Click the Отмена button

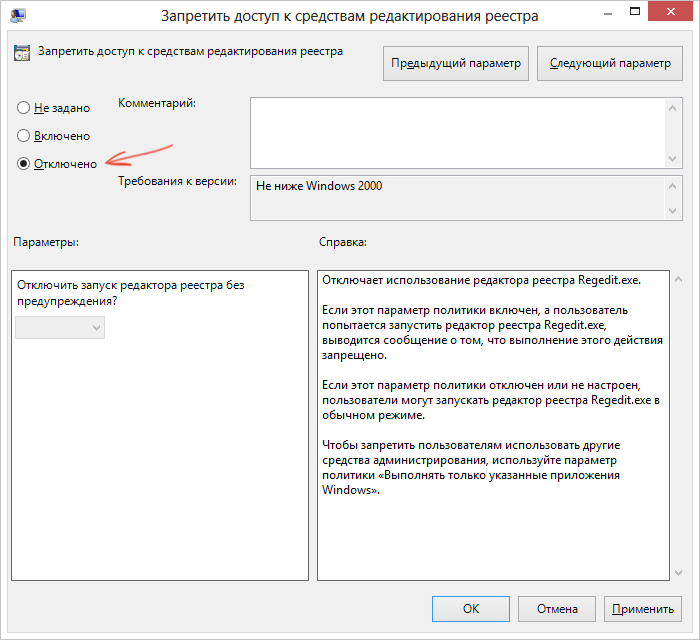point(557,609)
